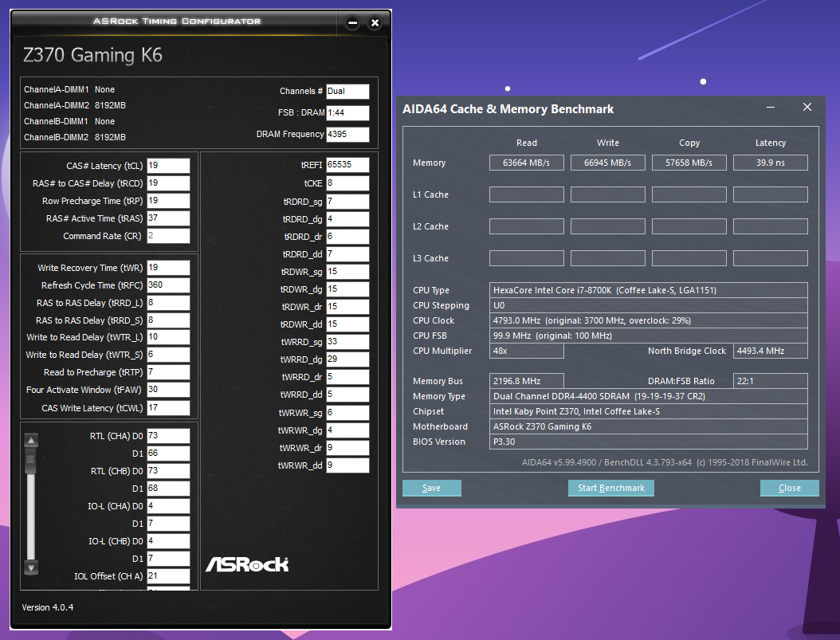
Task: Click Start Benchmark button
Action: tap(610, 488)
